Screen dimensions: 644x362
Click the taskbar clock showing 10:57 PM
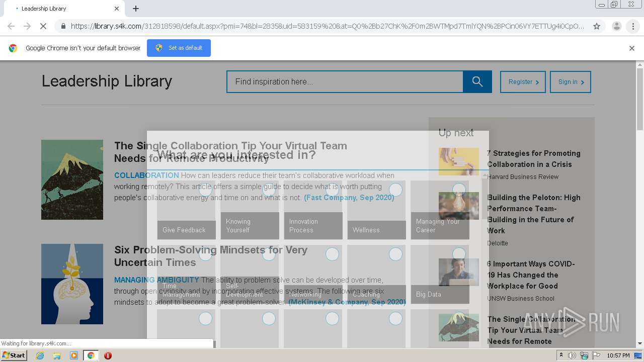618,355
